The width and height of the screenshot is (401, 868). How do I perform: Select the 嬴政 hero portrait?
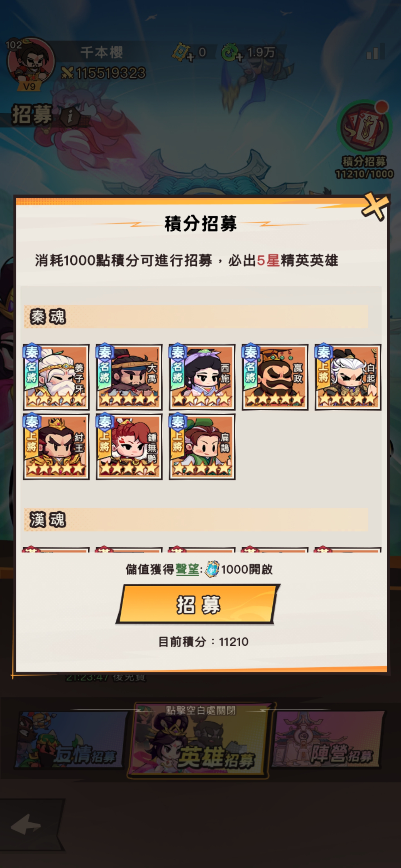[275, 377]
